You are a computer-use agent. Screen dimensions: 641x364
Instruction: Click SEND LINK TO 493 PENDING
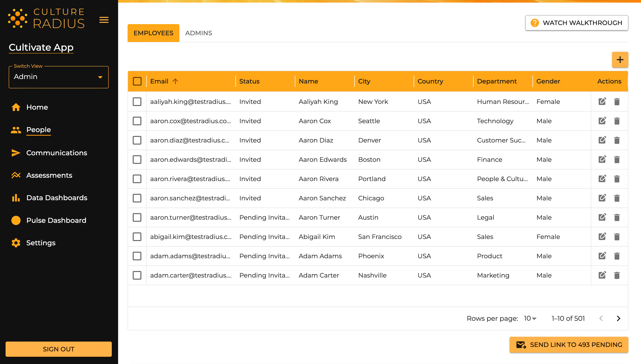click(569, 345)
